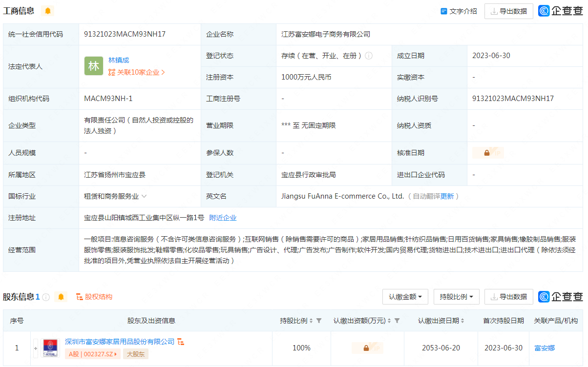Click the A股 | 002327.SZ stock tag
Image resolution: width=588 pixels, height=367 pixels.
[93, 354]
